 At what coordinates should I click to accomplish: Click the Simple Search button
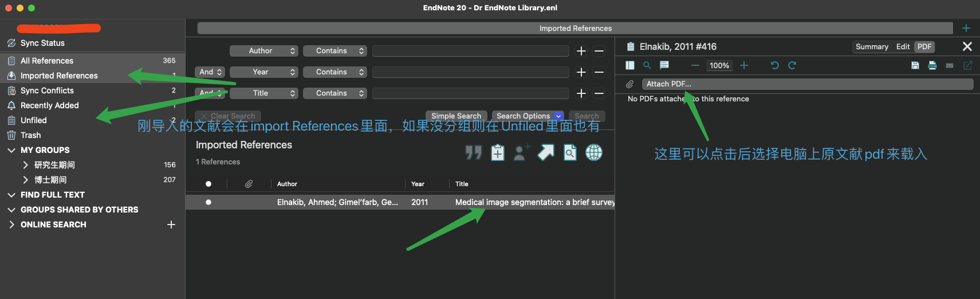[x=456, y=116]
